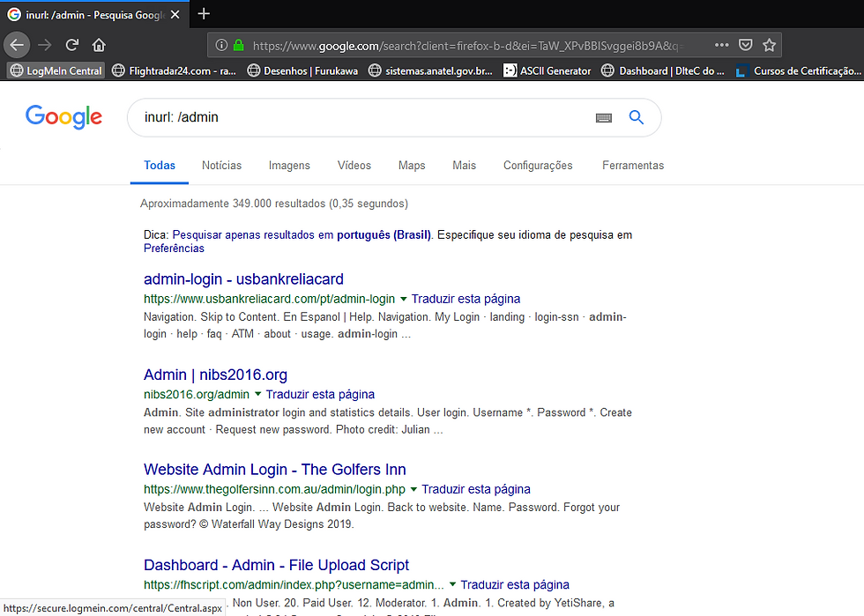Expand the dropdown arrow beside nibs2016.org/admin

pos(257,394)
